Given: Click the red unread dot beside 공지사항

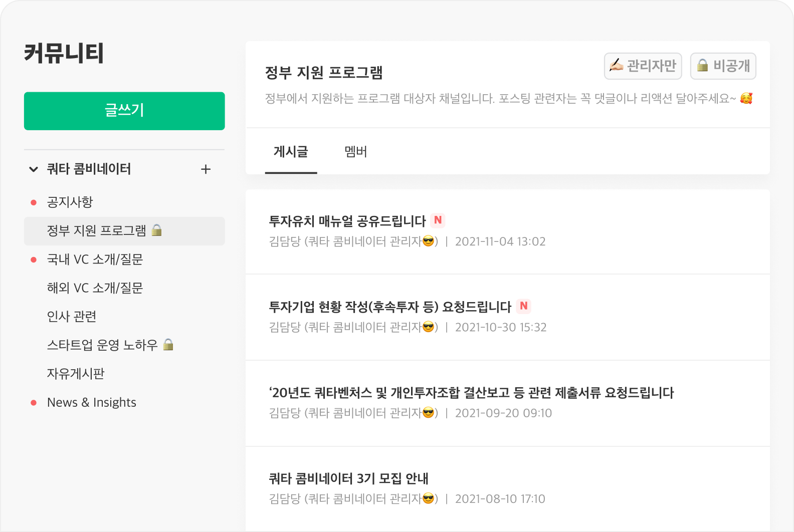Looking at the screenshot, I should (34, 202).
